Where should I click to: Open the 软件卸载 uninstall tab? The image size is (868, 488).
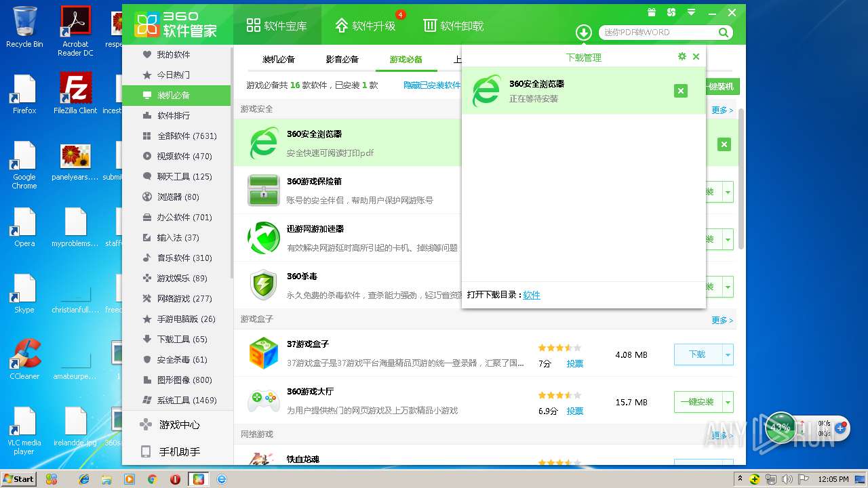(x=453, y=26)
